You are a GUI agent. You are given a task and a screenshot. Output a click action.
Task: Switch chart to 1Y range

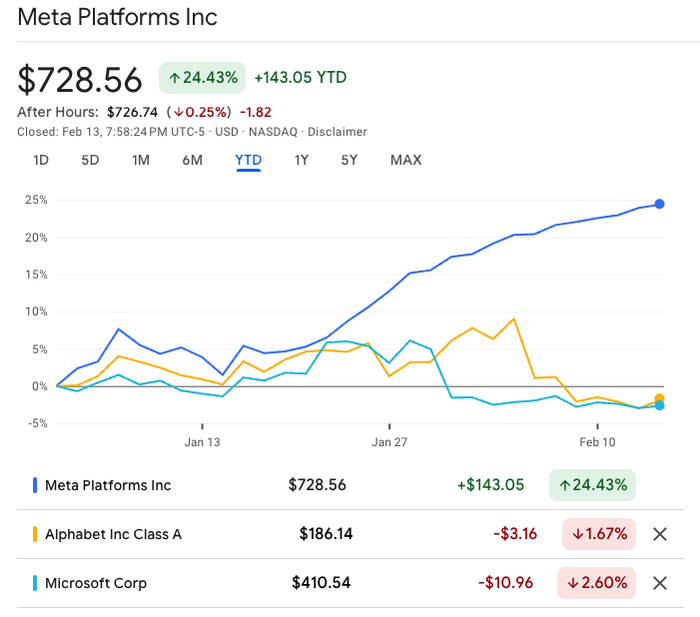[x=301, y=160]
